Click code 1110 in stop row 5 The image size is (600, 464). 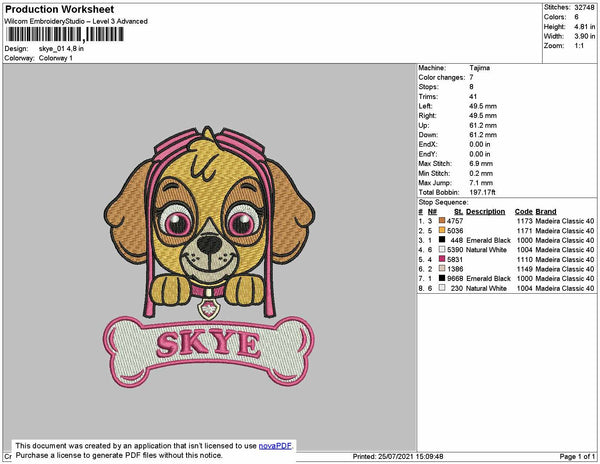click(525, 259)
